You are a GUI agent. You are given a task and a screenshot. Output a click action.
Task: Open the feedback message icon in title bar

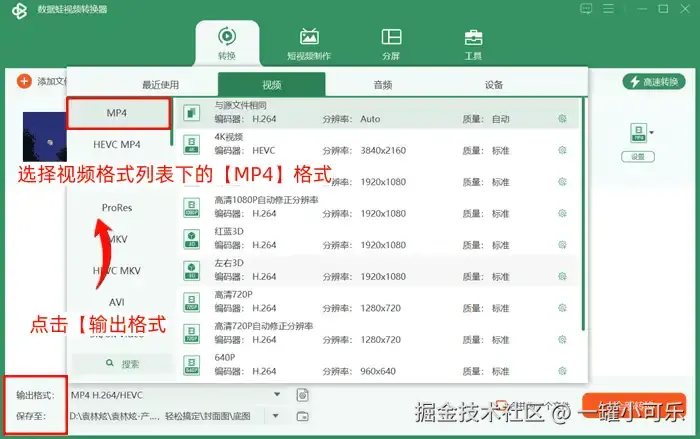click(586, 8)
